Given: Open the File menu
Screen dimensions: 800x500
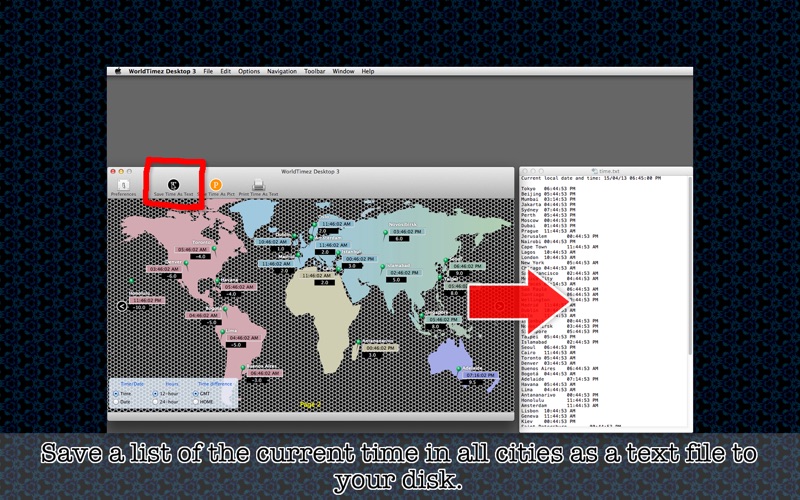Looking at the screenshot, I should click(208, 71).
